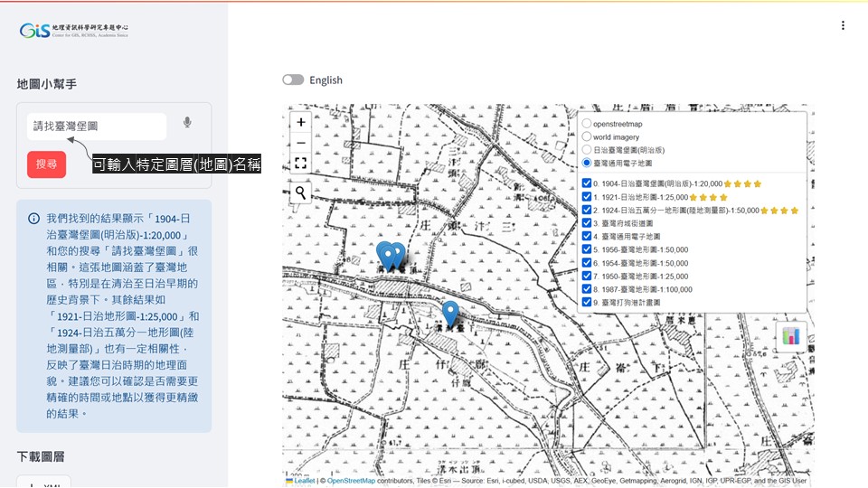Screen dimensions: 868x488
Task: Zoom in on the map
Action: click(301, 122)
